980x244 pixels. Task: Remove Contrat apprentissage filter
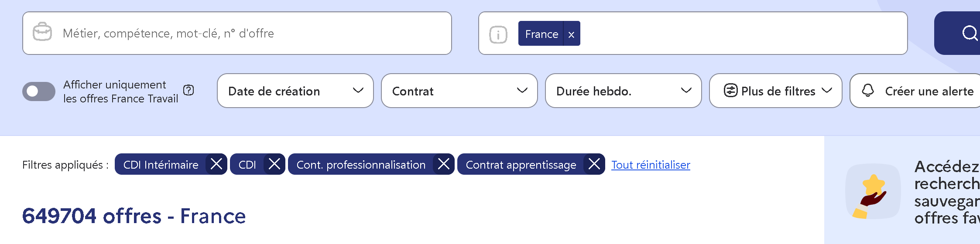click(x=594, y=164)
